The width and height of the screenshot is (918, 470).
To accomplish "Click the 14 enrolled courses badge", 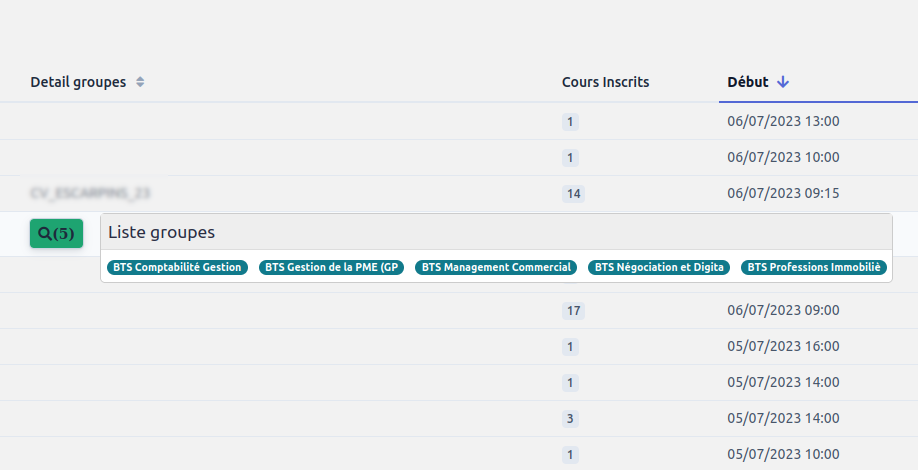I will coord(573,194).
